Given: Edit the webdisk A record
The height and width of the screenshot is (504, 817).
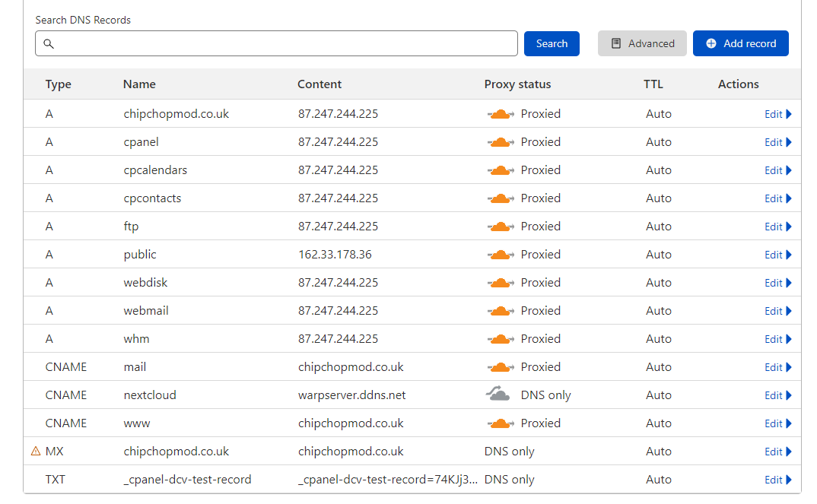Looking at the screenshot, I should pyautogui.click(x=774, y=283).
